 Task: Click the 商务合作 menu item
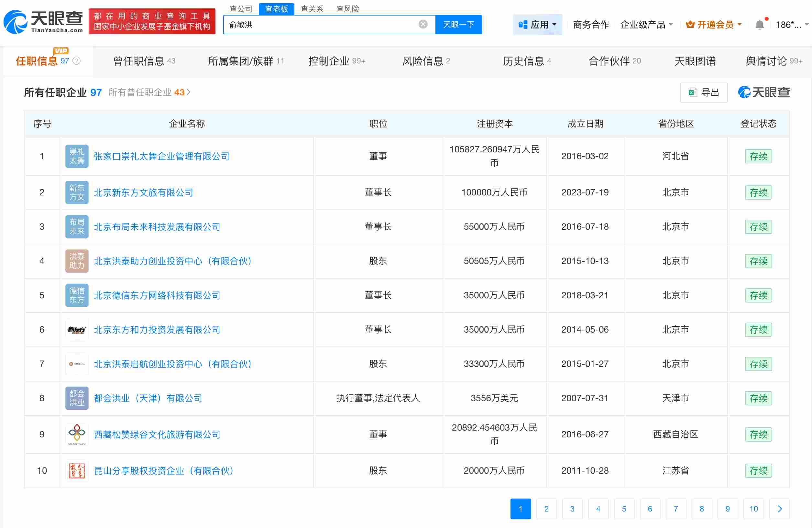pos(591,24)
